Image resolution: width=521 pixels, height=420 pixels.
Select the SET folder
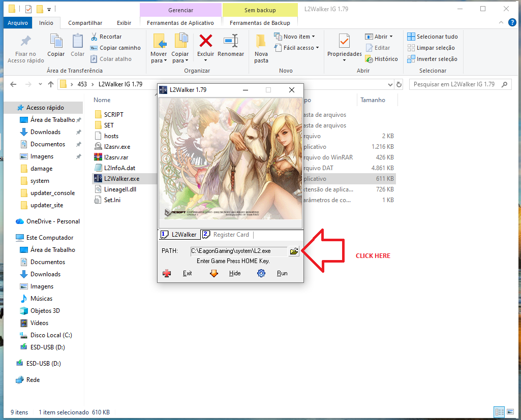point(109,125)
